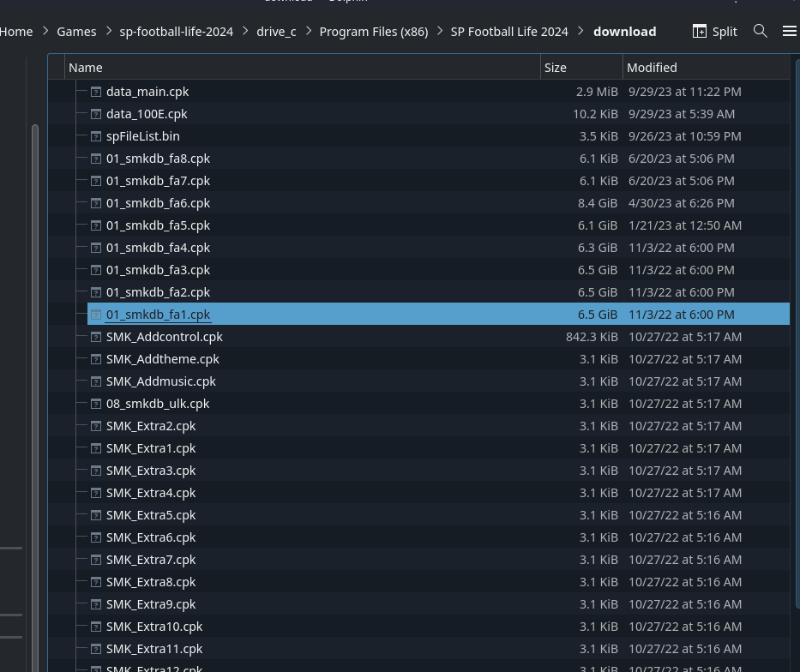Navigate to Program Files (x86) breadcrumb
Screen dimensions: 800x672
[374, 32]
